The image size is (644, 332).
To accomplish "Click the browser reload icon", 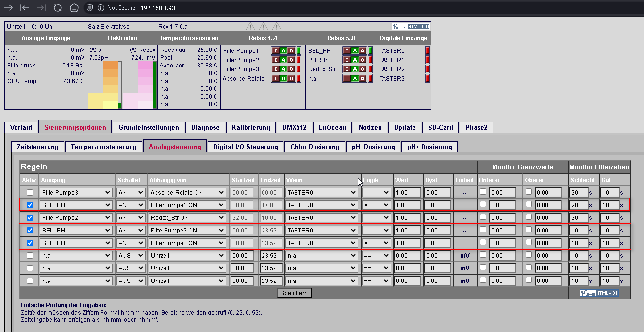I will click(57, 8).
